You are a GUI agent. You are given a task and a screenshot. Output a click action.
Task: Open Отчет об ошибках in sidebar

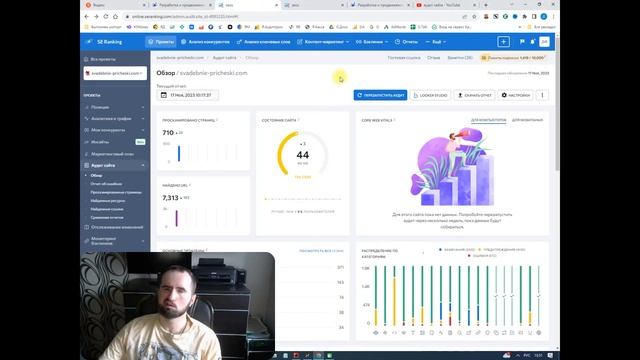106,184
